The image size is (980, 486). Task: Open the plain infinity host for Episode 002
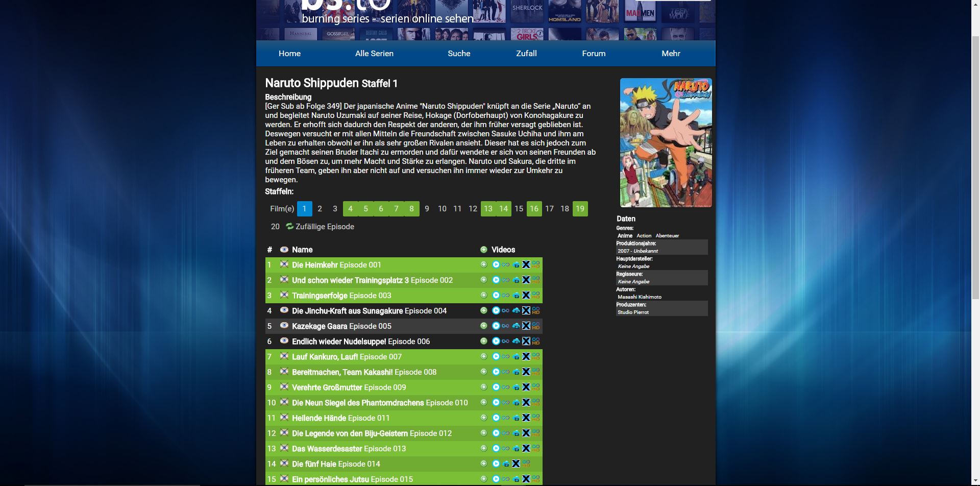click(x=505, y=280)
